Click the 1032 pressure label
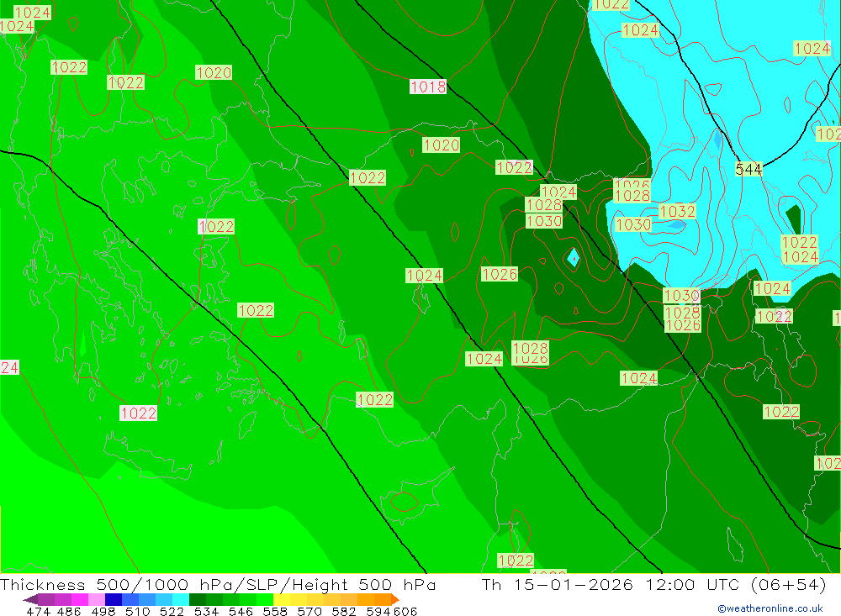 click(677, 211)
